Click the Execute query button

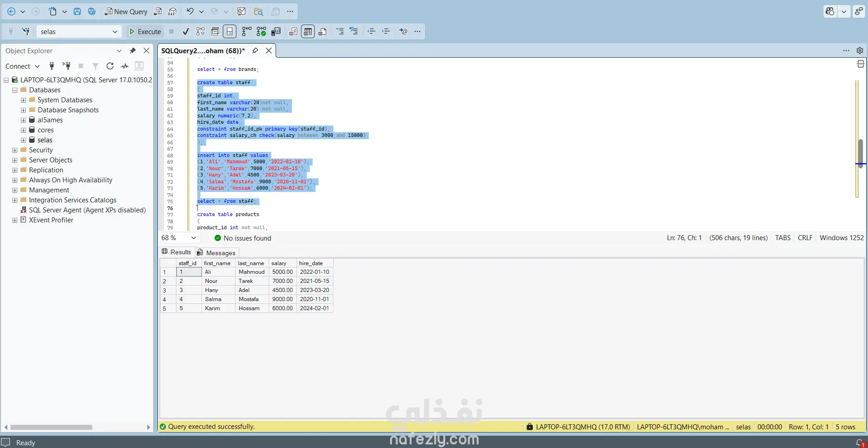pyautogui.click(x=145, y=31)
